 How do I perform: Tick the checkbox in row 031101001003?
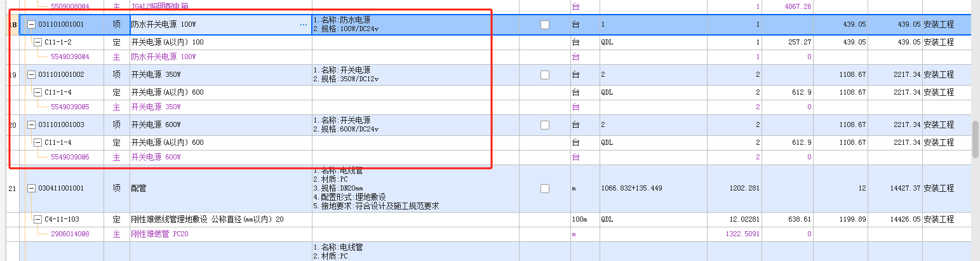point(545,125)
